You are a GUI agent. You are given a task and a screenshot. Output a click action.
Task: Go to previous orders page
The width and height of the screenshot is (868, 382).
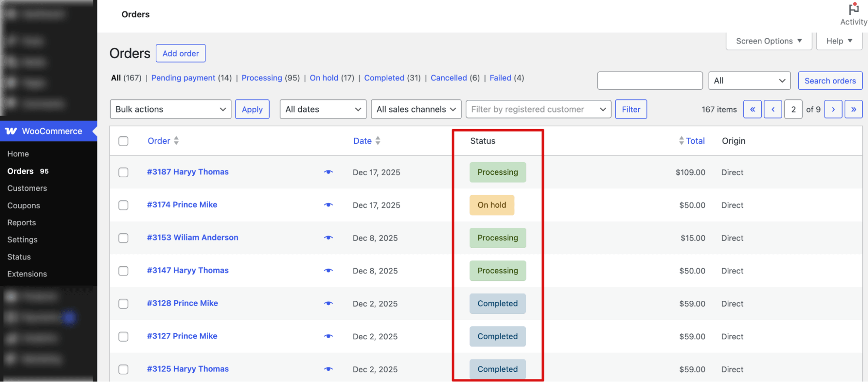click(x=773, y=110)
